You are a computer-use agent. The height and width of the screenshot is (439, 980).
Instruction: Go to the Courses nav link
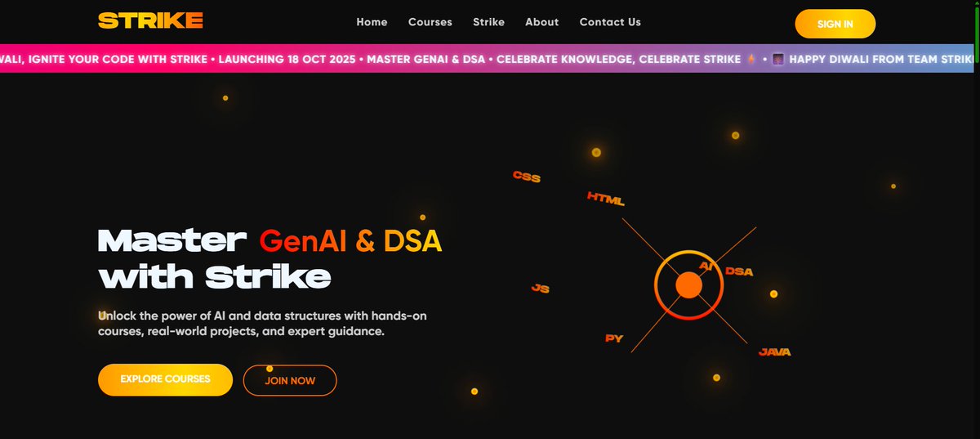430,22
